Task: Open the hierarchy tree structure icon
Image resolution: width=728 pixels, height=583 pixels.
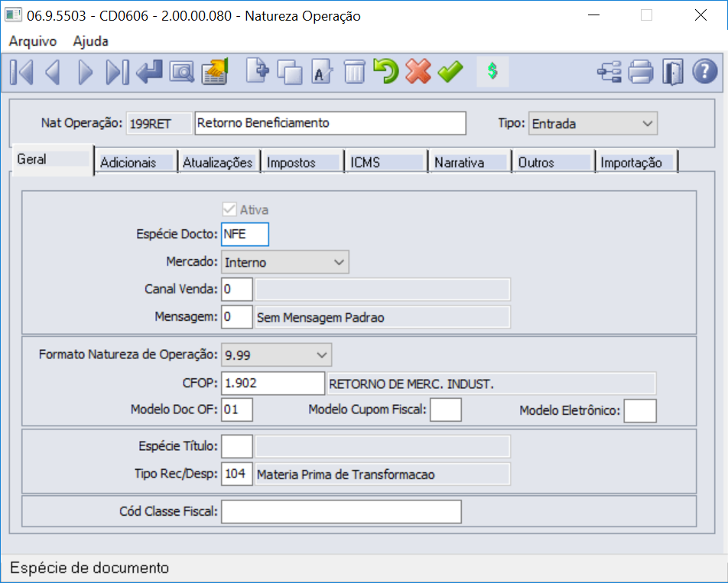Action: click(609, 72)
